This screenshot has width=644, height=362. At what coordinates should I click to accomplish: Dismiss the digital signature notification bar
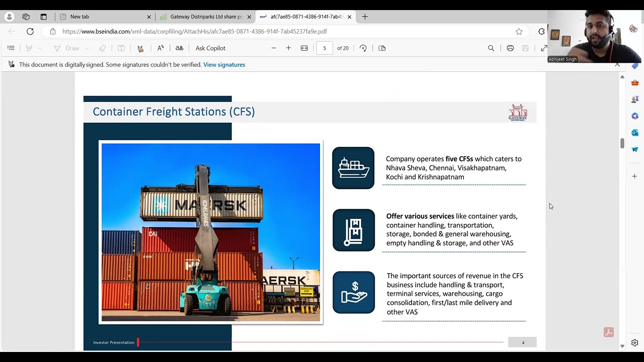point(617,64)
